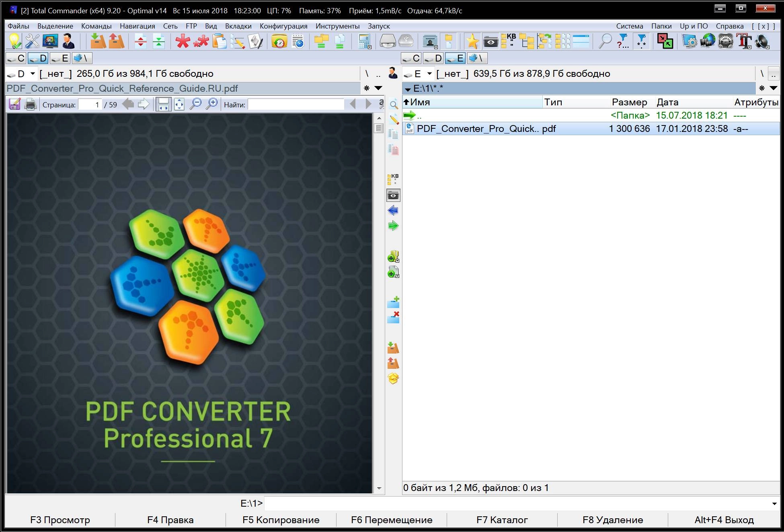The image size is (784, 532).
Task: Select drive E button in left panel
Action: click(x=60, y=58)
